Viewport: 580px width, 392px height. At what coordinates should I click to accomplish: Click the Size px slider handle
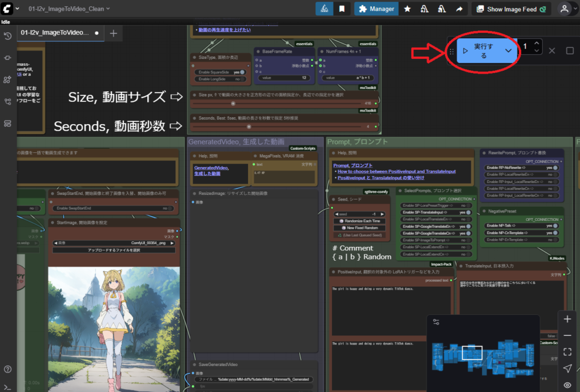click(x=233, y=104)
